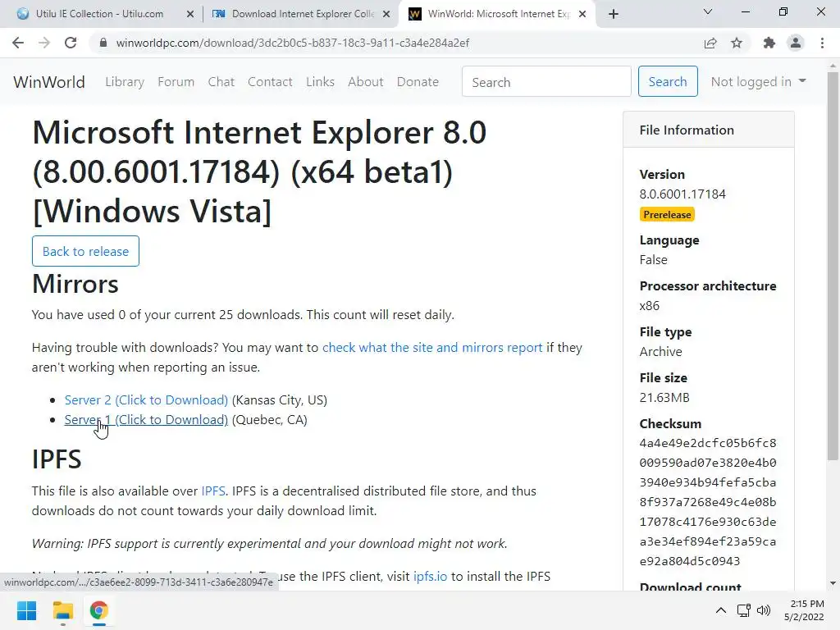
Task: Download from Server 1 Quebec
Action: click(146, 420)
